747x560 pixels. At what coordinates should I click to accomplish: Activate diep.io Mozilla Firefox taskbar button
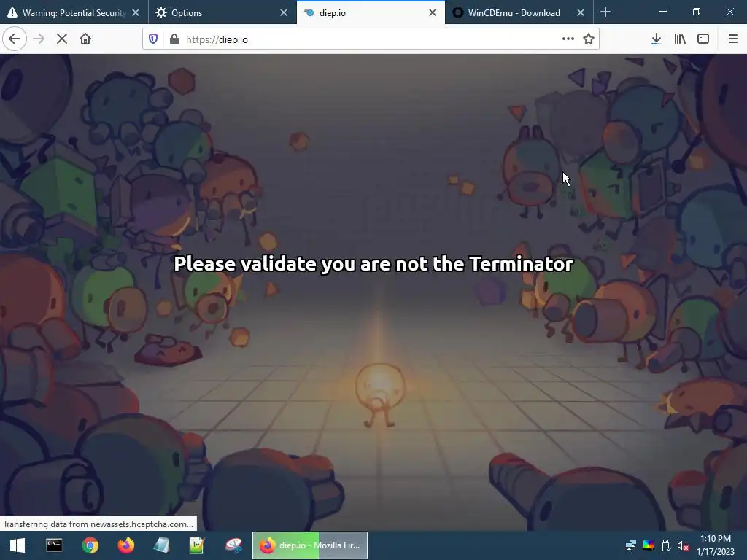point(310,545)
